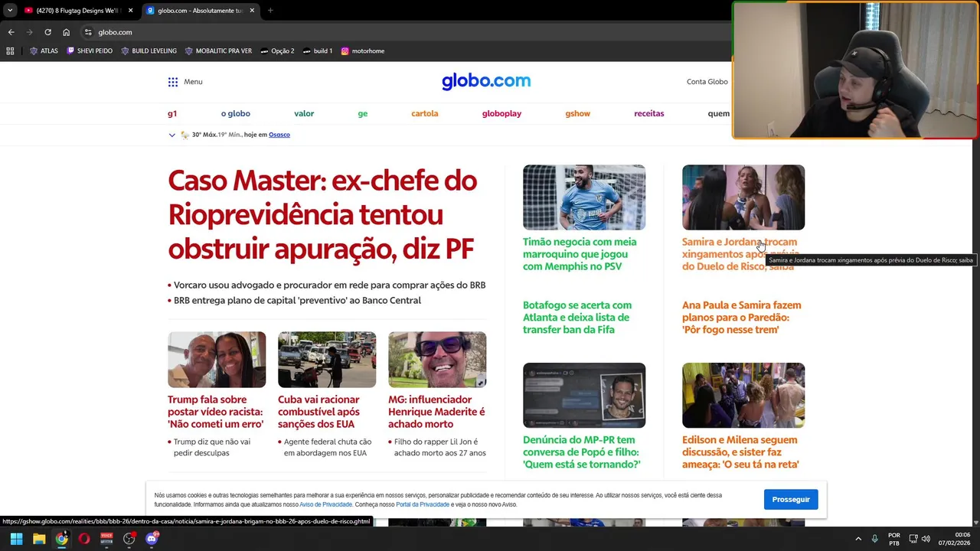Close the YouTube Flugtag Designs tab
Image resolution: width=980 pixels, height=551 pixels.
click(x=130, y=11)
